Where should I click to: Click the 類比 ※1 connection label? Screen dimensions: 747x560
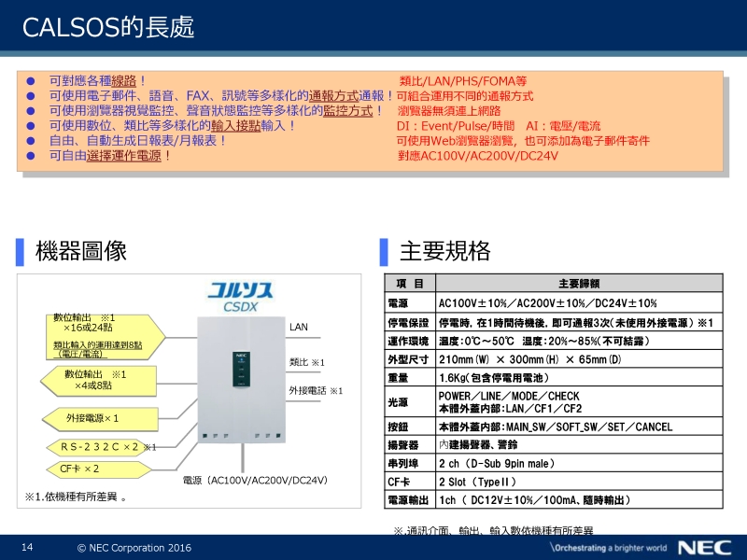tap(307, 362)
